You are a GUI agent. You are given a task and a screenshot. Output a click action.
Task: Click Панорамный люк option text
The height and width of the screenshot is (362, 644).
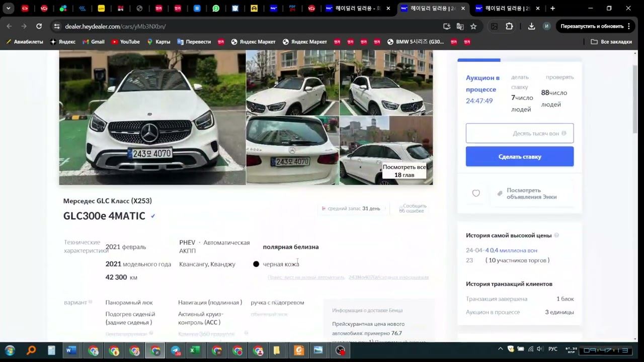pyautogui.click(x=129, y=302)
